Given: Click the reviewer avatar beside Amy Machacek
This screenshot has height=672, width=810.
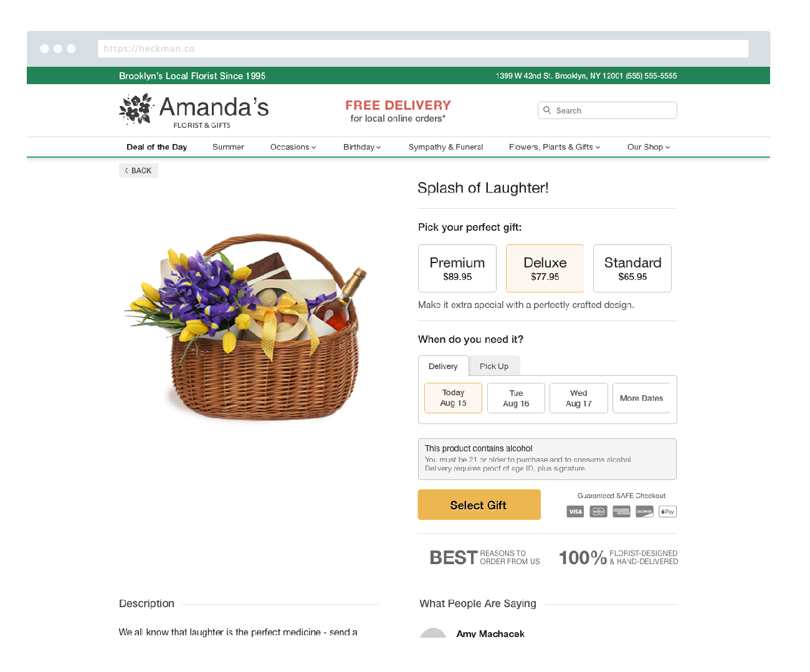Looking at the screenshot, I should click(433, 633).
